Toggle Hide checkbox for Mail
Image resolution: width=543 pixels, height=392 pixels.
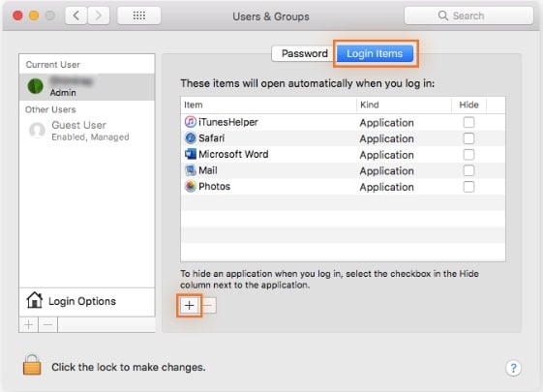pyautogui.click(x=468, y=170)
